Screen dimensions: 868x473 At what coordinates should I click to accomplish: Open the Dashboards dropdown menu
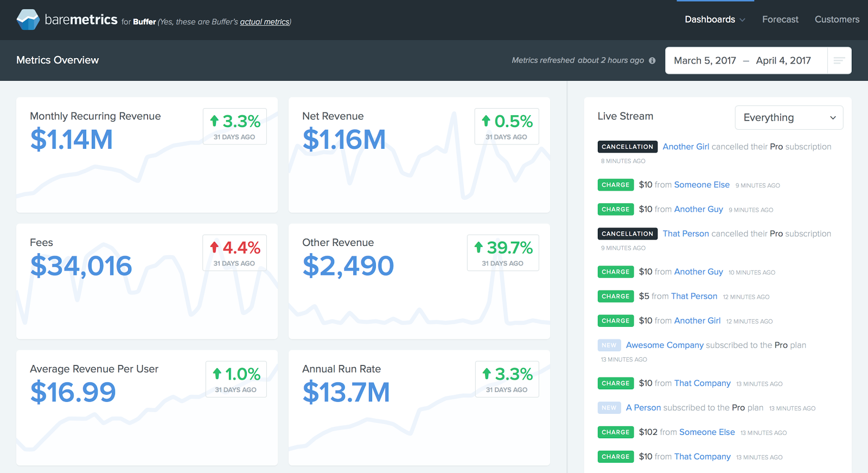[715, 20]
